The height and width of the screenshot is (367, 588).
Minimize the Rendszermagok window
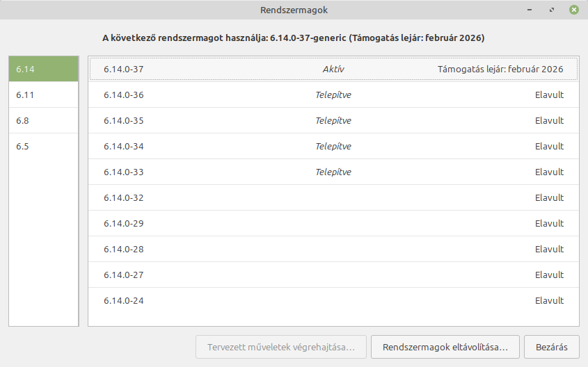(531, 10)
